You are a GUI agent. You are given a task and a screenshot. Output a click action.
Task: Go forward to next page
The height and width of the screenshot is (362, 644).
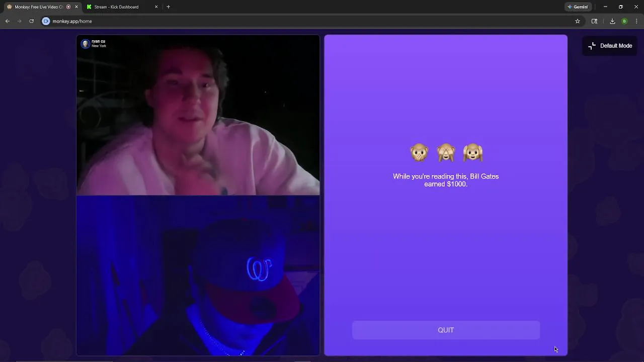(19, 21)
